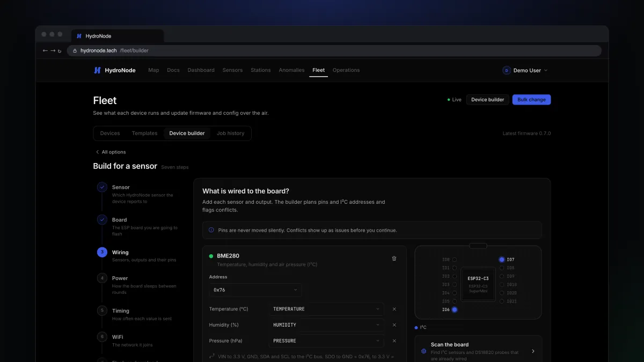The height and width of the screenshot is (362, 644).
Task: Select the IO9 pin on the board diagram
Action: pos(502,276)
